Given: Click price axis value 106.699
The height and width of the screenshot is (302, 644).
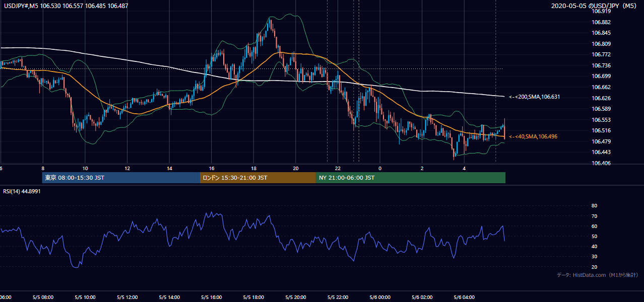Looking at the screenshot, I should tap(601, 76).
